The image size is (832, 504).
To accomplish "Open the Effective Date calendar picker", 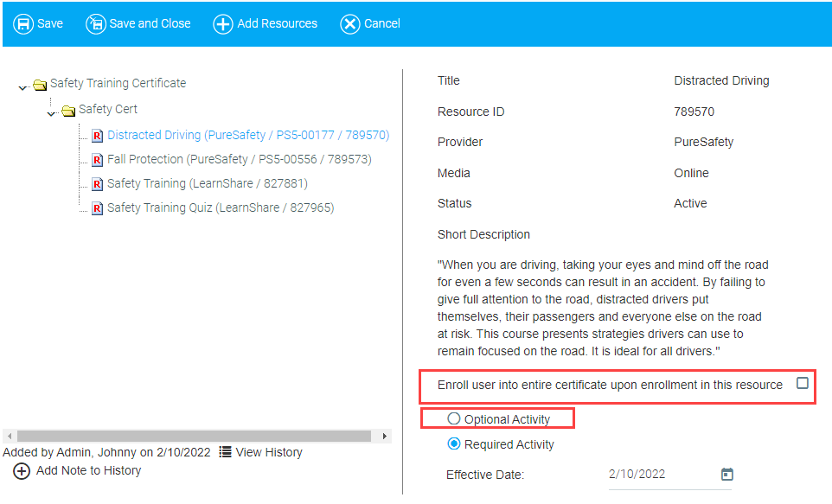I will (727, 474).
